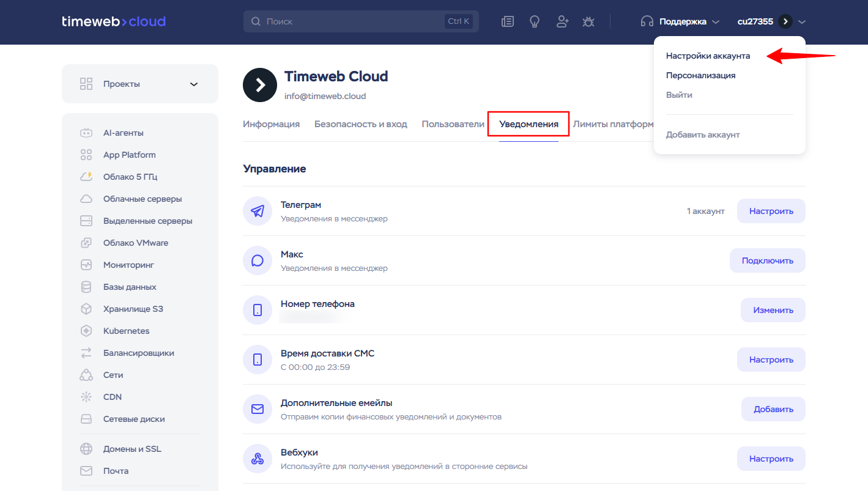
Task: Collapse the account menu chevron
Action: (802, 21)
